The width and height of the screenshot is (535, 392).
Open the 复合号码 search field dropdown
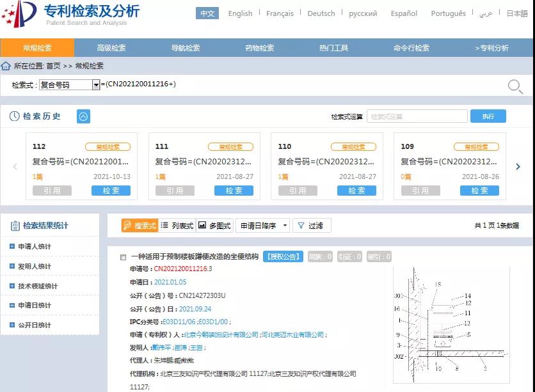point(96,85)
